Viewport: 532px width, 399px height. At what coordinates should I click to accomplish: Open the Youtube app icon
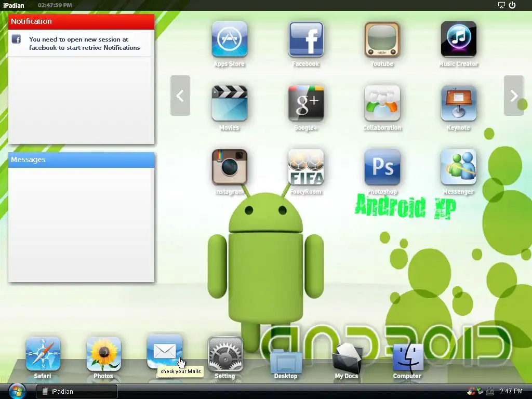pos(382,39)
